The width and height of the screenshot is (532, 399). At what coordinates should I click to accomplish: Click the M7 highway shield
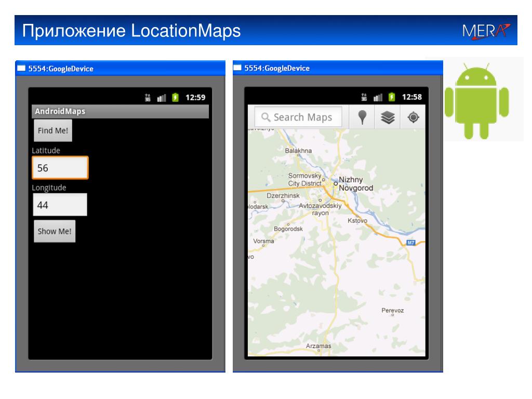point(411,243)
